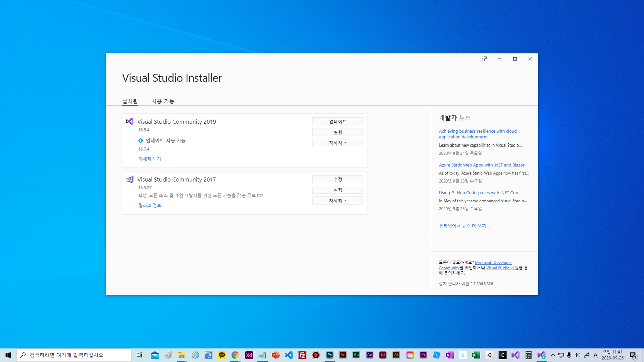This screenshot has width=644, height=362.
Task: Open Task View from the taskbar
Action: point(140,355)
